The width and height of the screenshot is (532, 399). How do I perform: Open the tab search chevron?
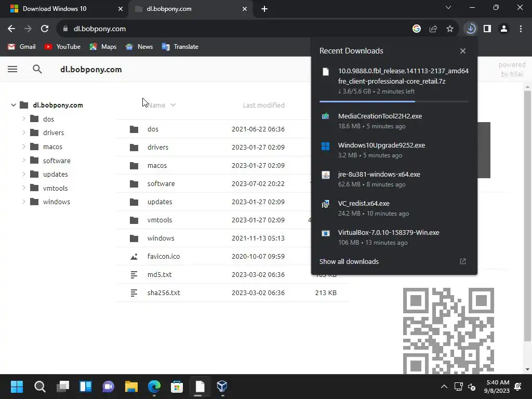[448, 7]
